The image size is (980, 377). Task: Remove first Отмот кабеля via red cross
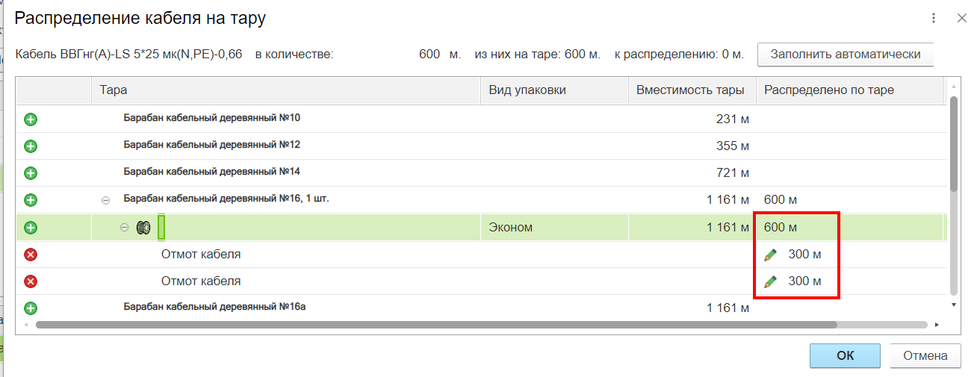click(31, 255)
